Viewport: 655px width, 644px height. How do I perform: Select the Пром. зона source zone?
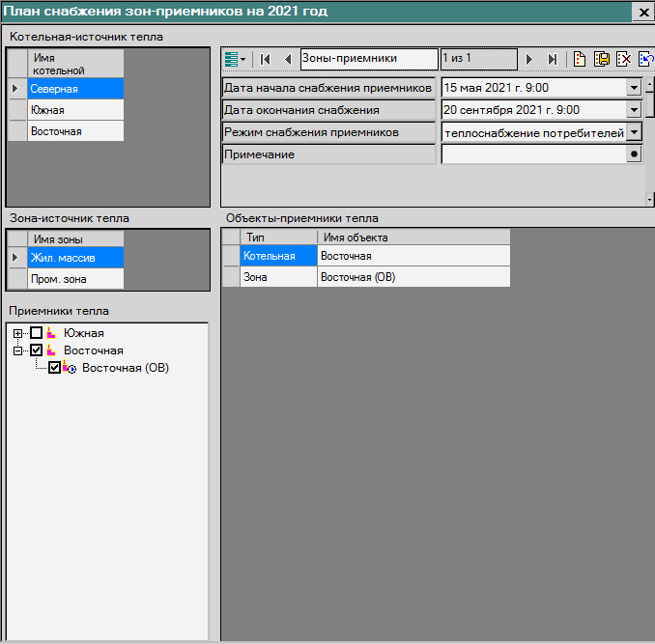tap(75, 279)
